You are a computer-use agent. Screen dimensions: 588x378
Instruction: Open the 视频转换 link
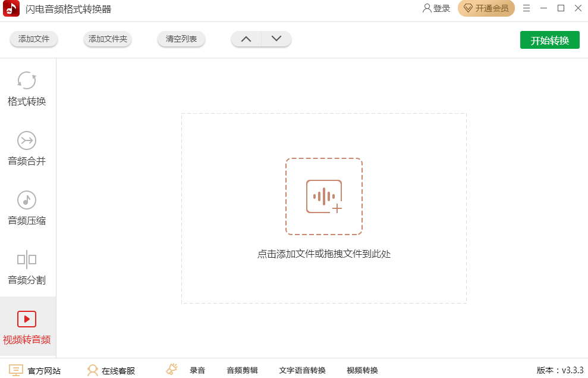click(362, 370)
